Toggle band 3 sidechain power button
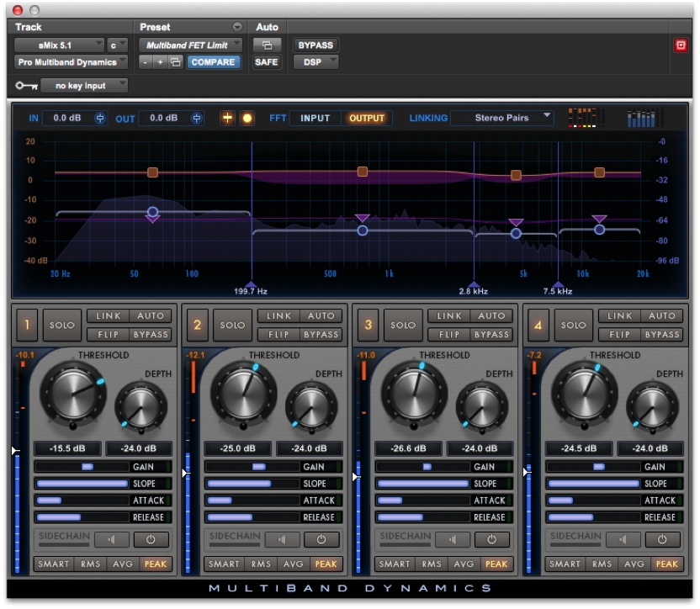 click(x=492, y=539)
